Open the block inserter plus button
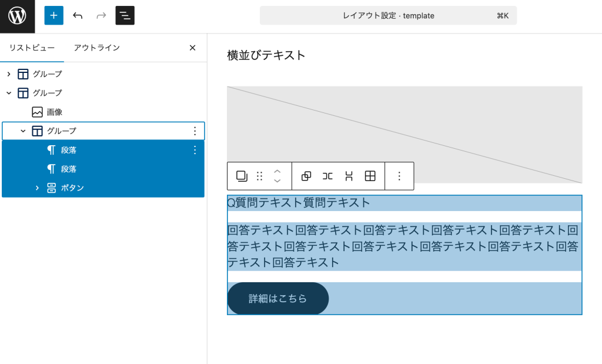Screen dimensions: 602x364 coord(53,15)
